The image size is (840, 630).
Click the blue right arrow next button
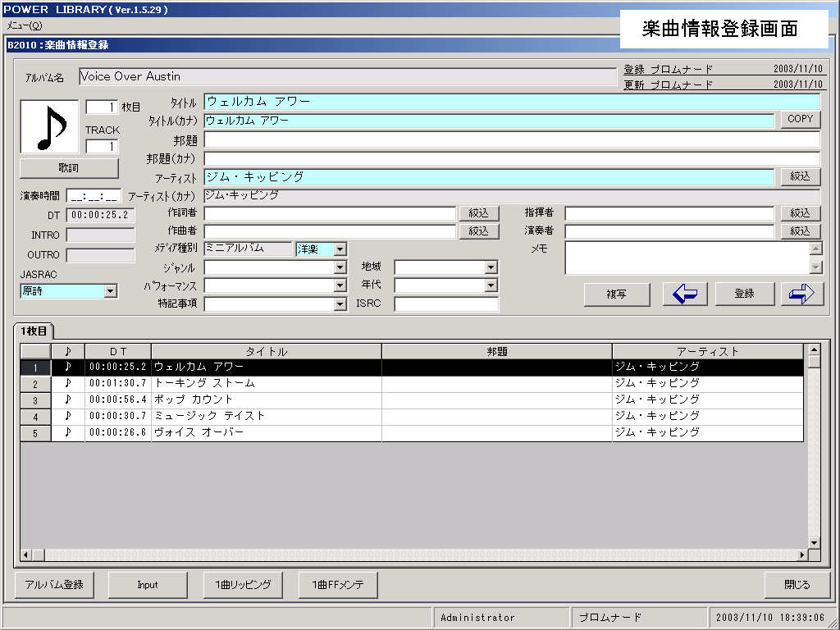801,294
